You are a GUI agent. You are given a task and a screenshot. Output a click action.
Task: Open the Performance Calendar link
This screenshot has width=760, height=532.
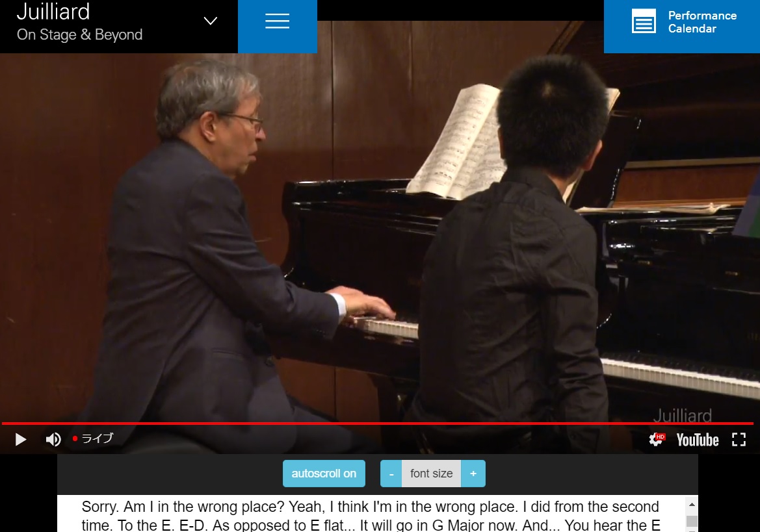pos(702,22)
